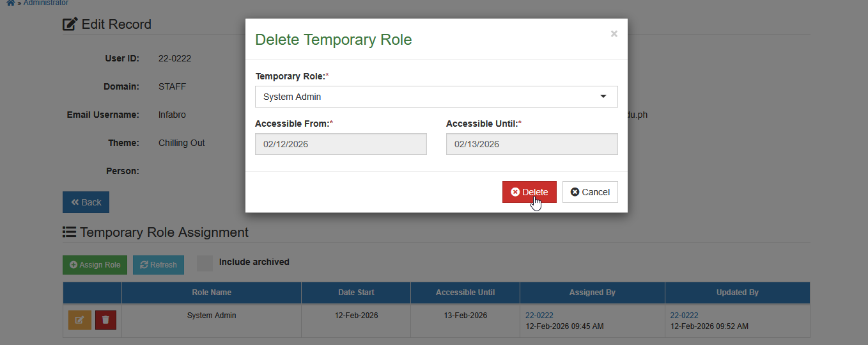Cancel the Delete Temporary Role dialog
This screenshot has height=345, width=868.
click(x=590, y=192)
